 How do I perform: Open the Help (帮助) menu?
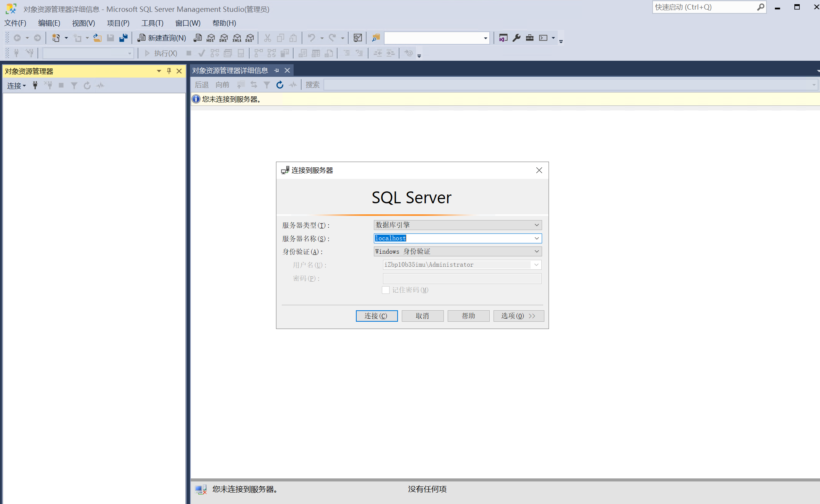(x=224, y=23)
